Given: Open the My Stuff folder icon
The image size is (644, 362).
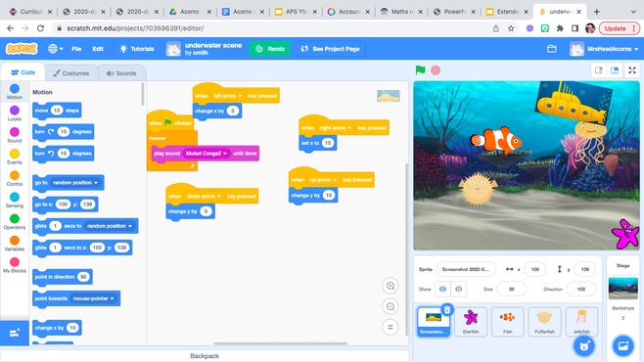Looking at the screenshot, I should coord(552,49).
